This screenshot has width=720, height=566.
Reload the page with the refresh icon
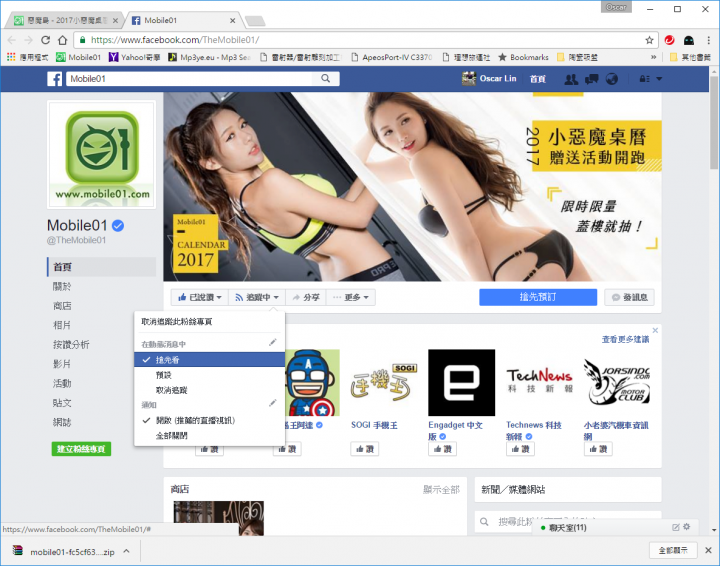45,40
